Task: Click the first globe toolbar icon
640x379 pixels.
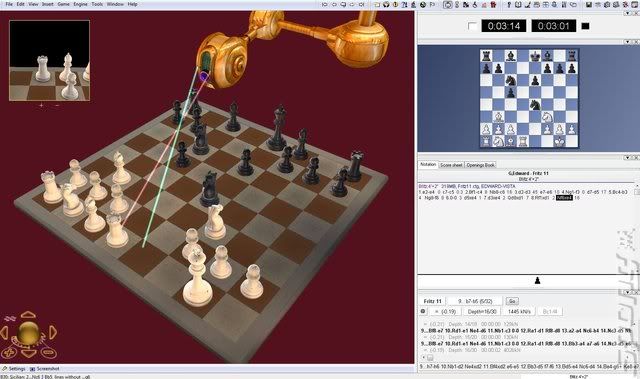Action: [x=386, y=4]
